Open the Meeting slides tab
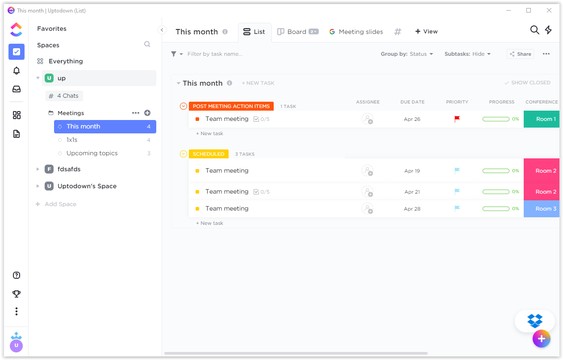 356,32
